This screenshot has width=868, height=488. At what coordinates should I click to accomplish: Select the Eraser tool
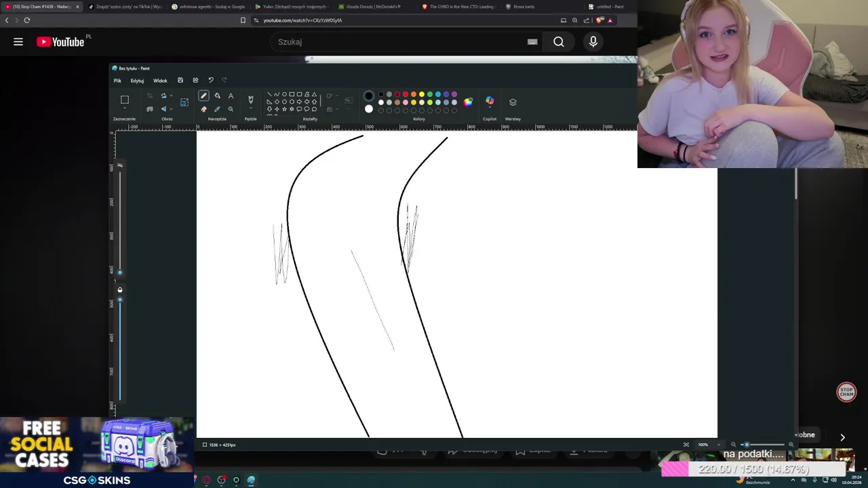click(x=203, y=109)
